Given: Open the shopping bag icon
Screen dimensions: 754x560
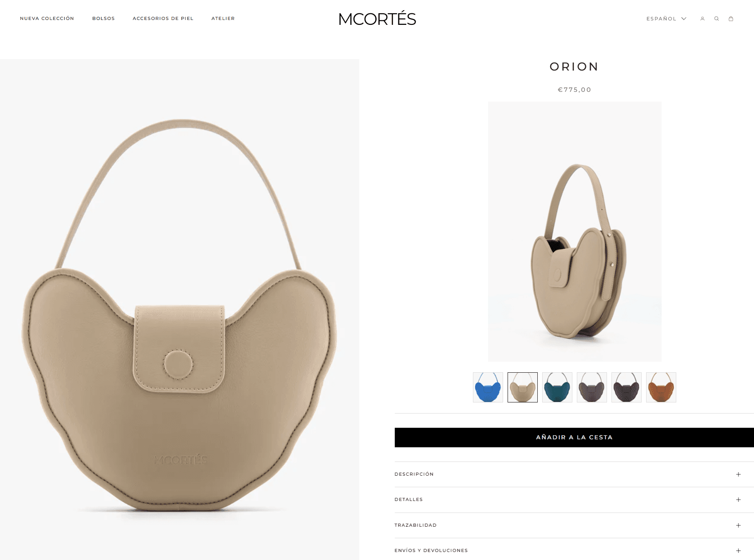Looking at the screenshot, I should 730,19.
